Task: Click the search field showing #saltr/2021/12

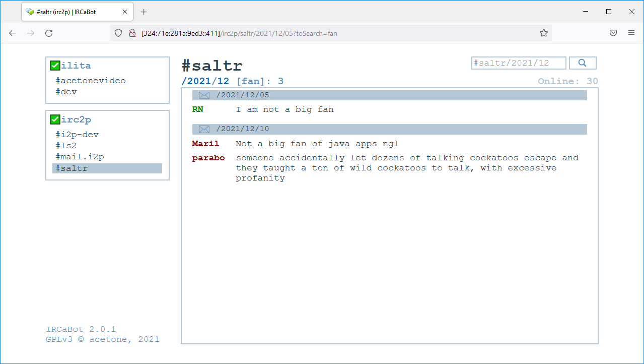Action: click(519, 63)
